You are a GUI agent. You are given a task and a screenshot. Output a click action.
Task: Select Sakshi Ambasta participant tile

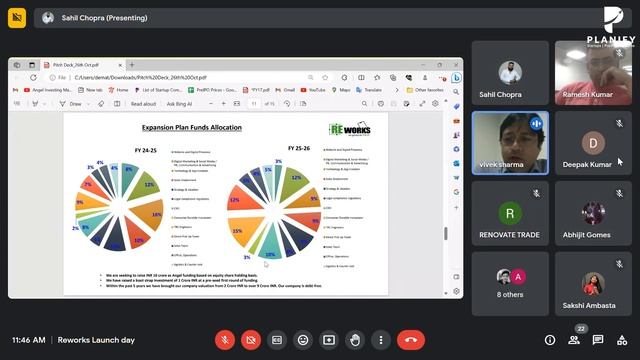[x=593, y=284]
